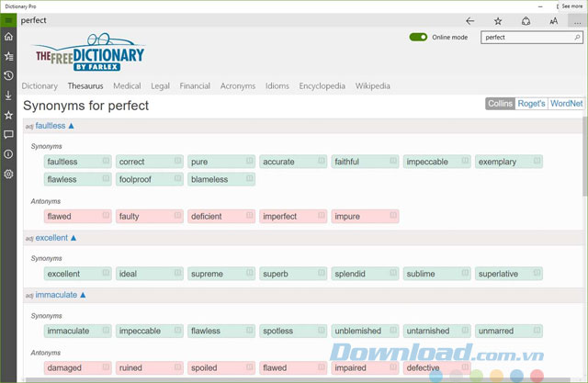Image resolution: width=588 pixels, height=383 pixels.
Task: Click the vertical scrollbar thumb
Action: [x=585, y=156]
